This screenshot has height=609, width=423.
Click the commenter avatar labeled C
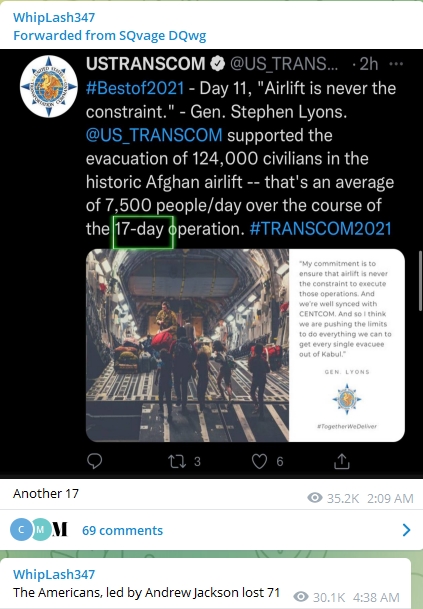point(21,530)
